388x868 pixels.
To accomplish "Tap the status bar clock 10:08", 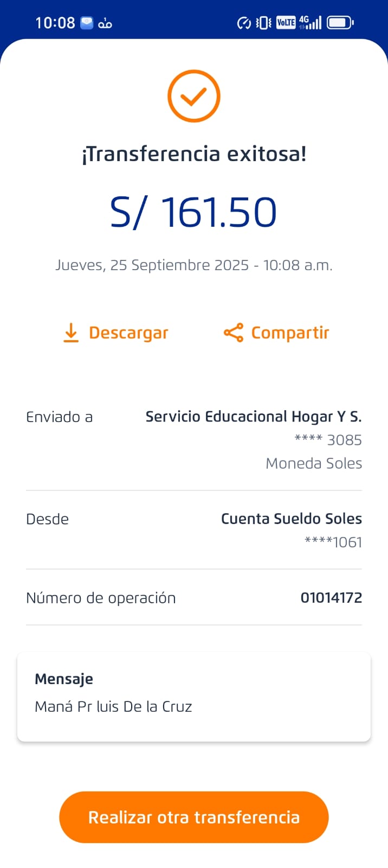I will 55,23.
